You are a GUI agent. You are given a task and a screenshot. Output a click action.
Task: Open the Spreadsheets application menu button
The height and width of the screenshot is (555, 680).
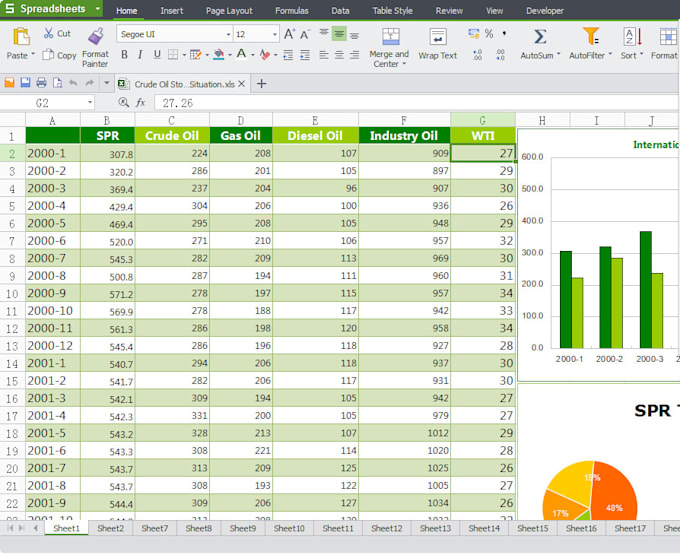coord(51,9)
